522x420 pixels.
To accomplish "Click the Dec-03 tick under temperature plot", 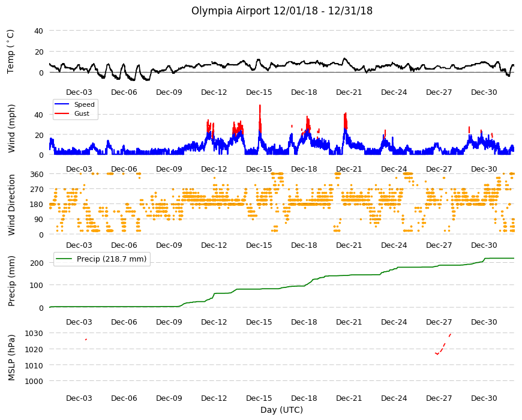I will click(79, 92).
